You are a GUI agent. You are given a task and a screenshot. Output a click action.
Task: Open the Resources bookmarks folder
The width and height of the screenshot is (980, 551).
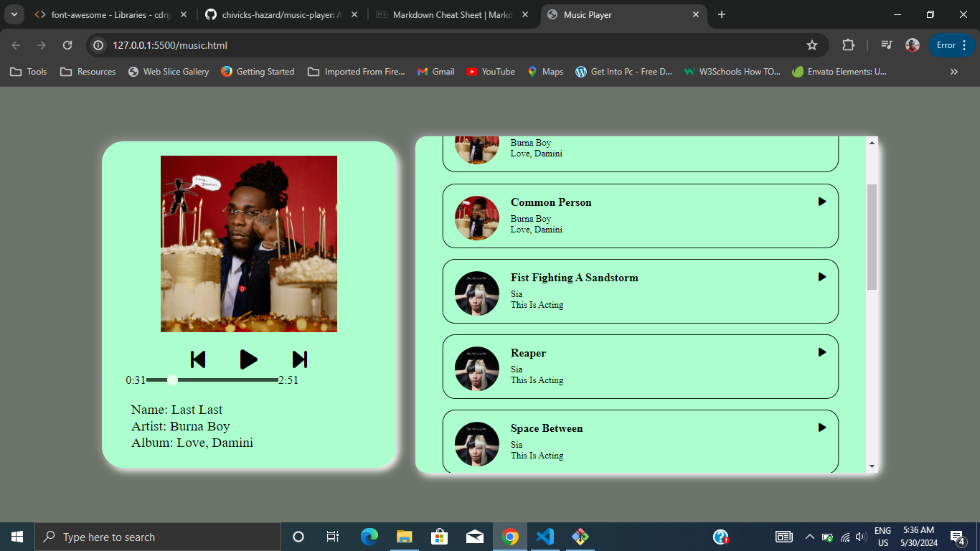point(88,72)
